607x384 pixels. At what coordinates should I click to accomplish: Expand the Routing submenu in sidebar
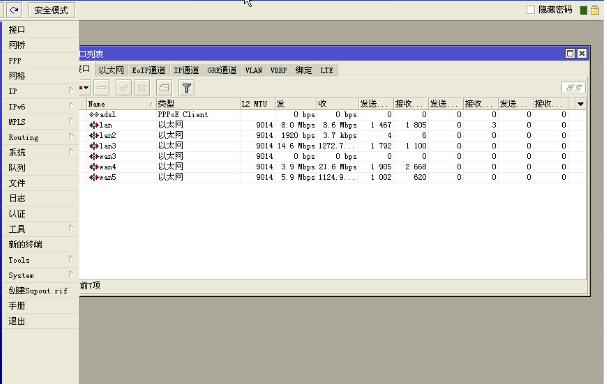[x=70, y=136]
